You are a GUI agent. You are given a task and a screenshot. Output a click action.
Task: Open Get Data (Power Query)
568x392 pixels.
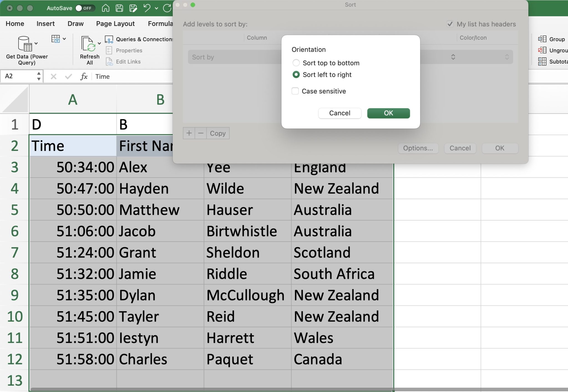click(x=26, y=50)
